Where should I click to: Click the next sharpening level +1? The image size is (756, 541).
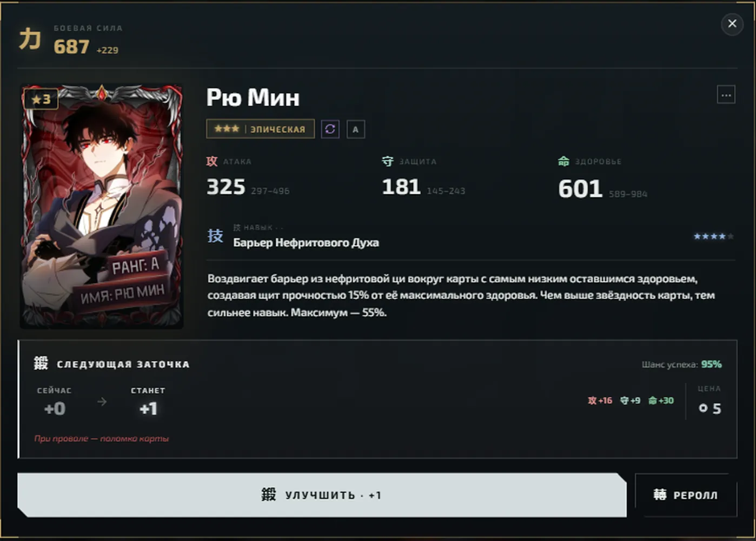(x=148, y=408)
